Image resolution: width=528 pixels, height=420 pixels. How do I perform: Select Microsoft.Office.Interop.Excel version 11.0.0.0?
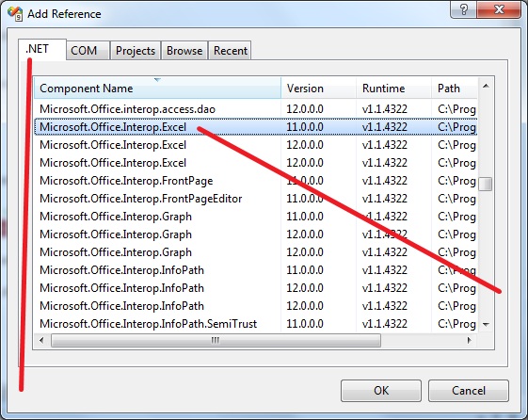(256, 127)
